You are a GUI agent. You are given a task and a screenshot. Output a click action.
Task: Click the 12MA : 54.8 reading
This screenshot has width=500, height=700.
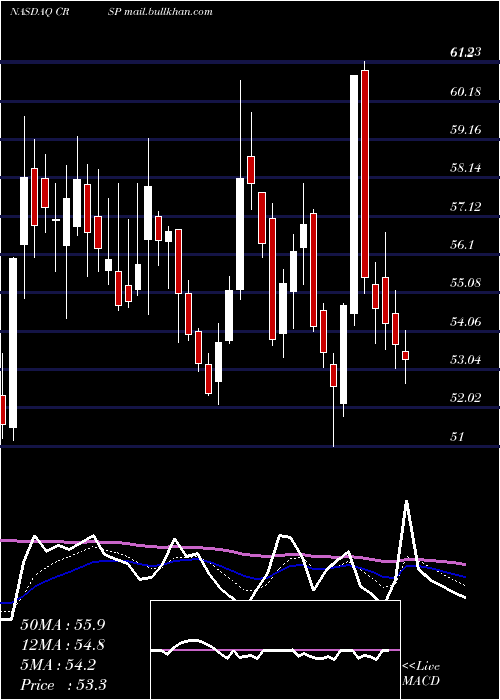63,645
